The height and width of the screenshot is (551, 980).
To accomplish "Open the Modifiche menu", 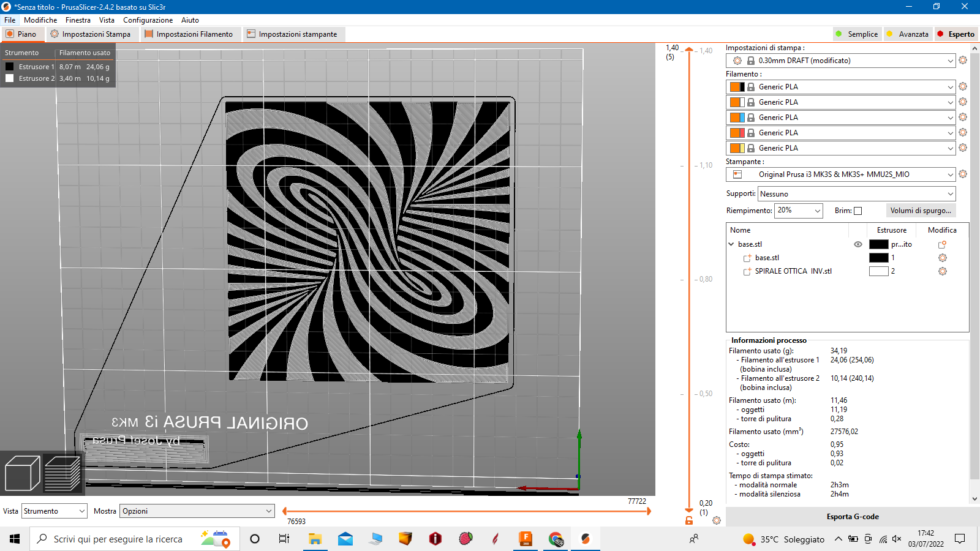I will pos(40,20).
